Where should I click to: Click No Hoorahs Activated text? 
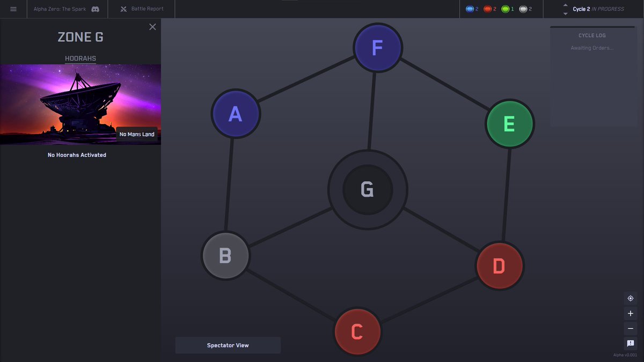(77, 155)
